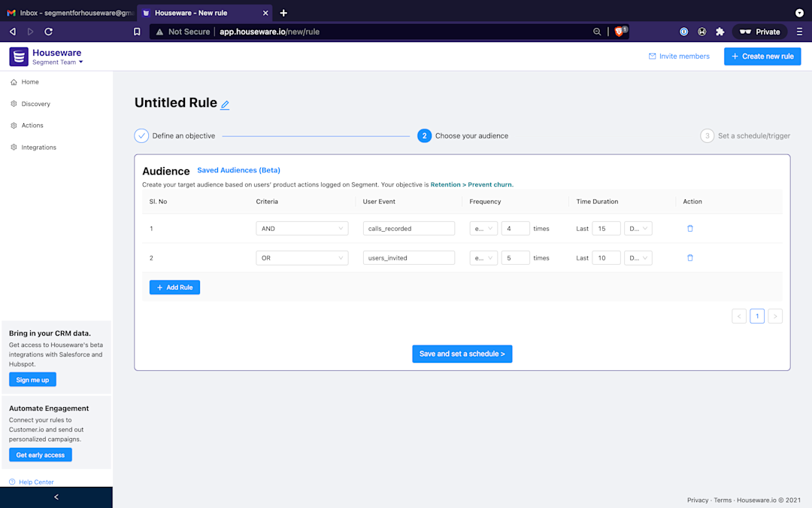Click the Discovery gear icon in sidebar
Screen dimensions: 812x508
click(x=14, y=104)
